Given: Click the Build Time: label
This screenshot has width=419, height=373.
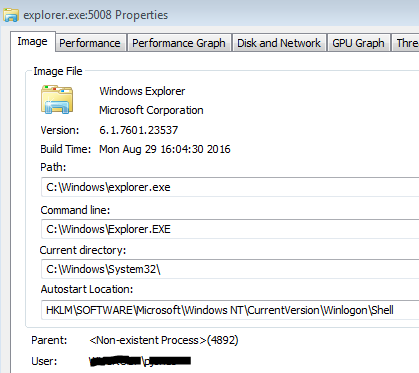Looking at the screenshot, I should (x=65, y=149).
